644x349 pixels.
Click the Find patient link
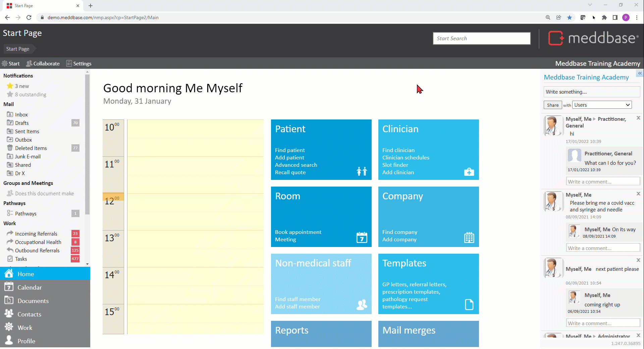pyautogui.click(x=290, y=150)
